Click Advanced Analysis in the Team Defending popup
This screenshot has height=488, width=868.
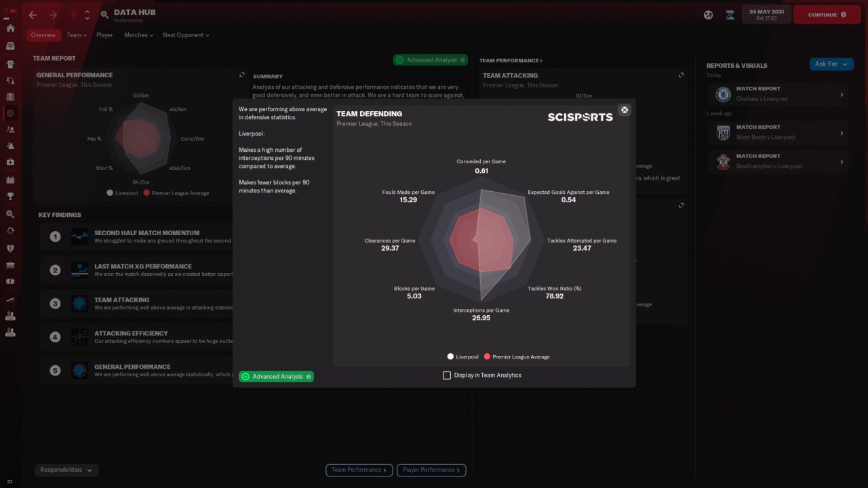tap(276, 377)
